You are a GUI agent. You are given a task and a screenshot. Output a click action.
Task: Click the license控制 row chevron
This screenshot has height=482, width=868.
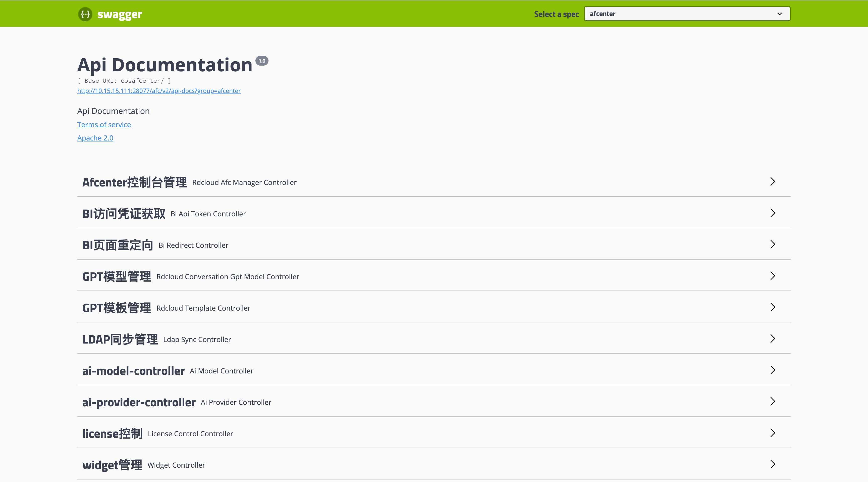pyautogui.click(x=773, y=433)
